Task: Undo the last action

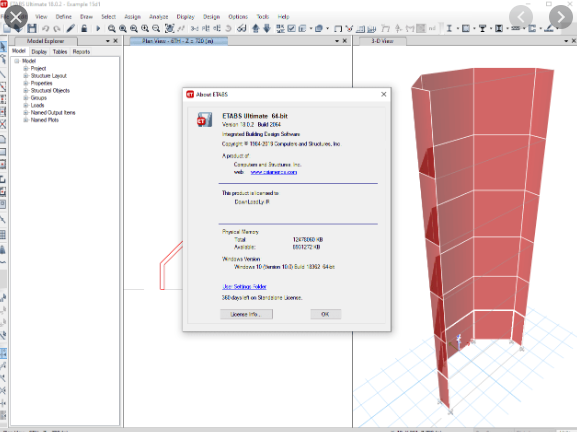Action: coord(45,28)
